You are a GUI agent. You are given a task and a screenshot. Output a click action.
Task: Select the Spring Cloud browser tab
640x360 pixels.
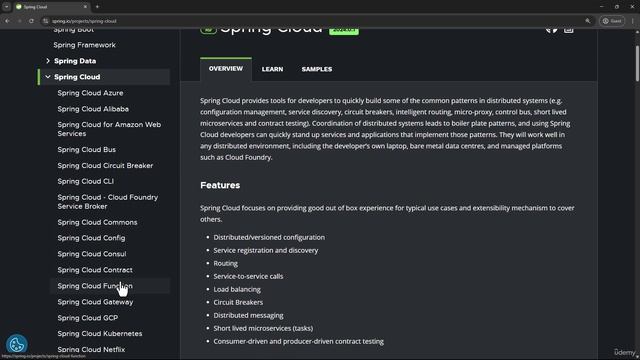pyautogui.click(x=51, y=7)
